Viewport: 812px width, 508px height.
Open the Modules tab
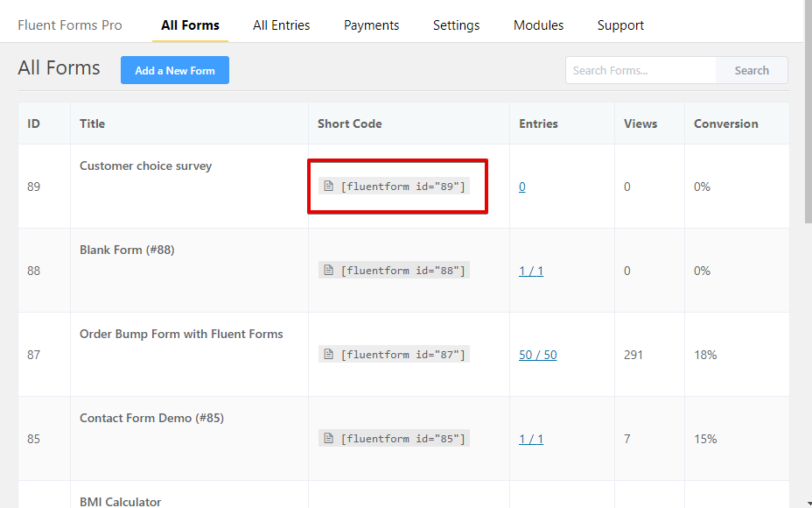[x=539, y=25]
